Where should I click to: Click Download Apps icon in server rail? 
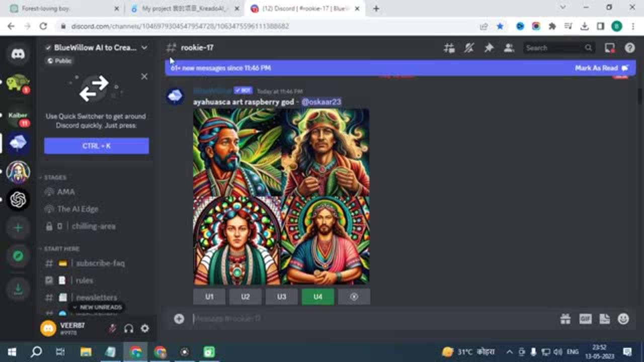(18, 289)
